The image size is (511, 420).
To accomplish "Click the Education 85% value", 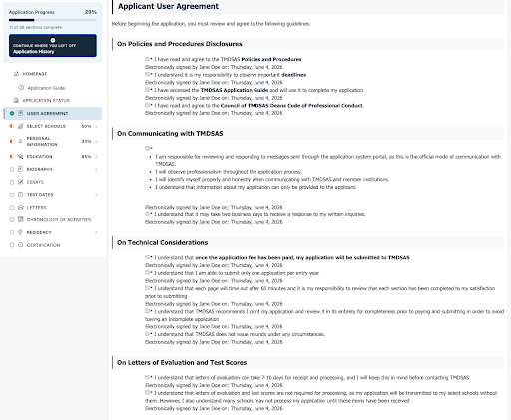I will 86,156.
